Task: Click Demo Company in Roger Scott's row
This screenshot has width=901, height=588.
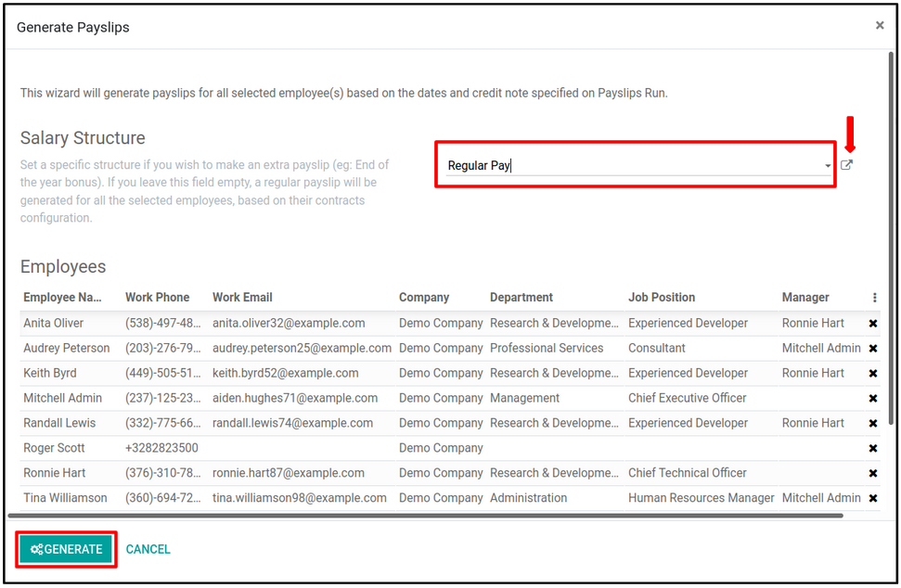Action: tap(441, 448)
